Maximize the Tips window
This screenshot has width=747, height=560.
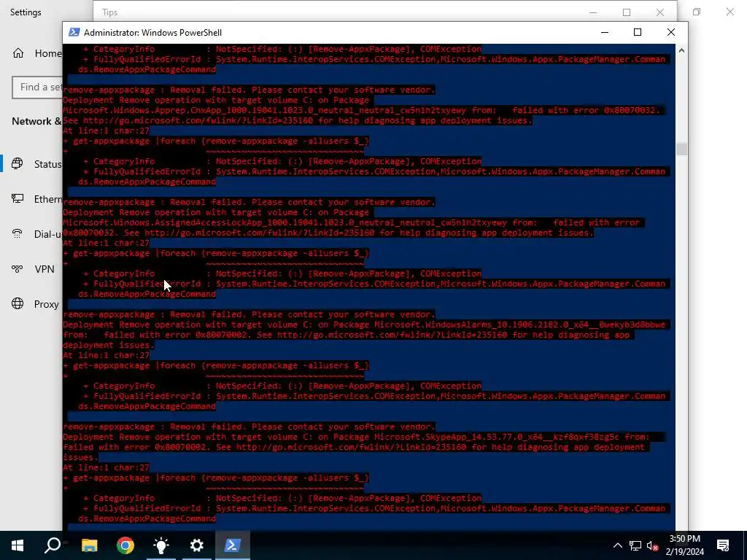point(627,12)
